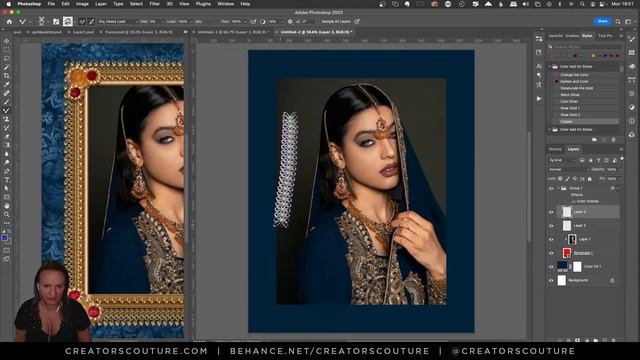
Task: Select the Lasso tool
Action: click(7, 58)
